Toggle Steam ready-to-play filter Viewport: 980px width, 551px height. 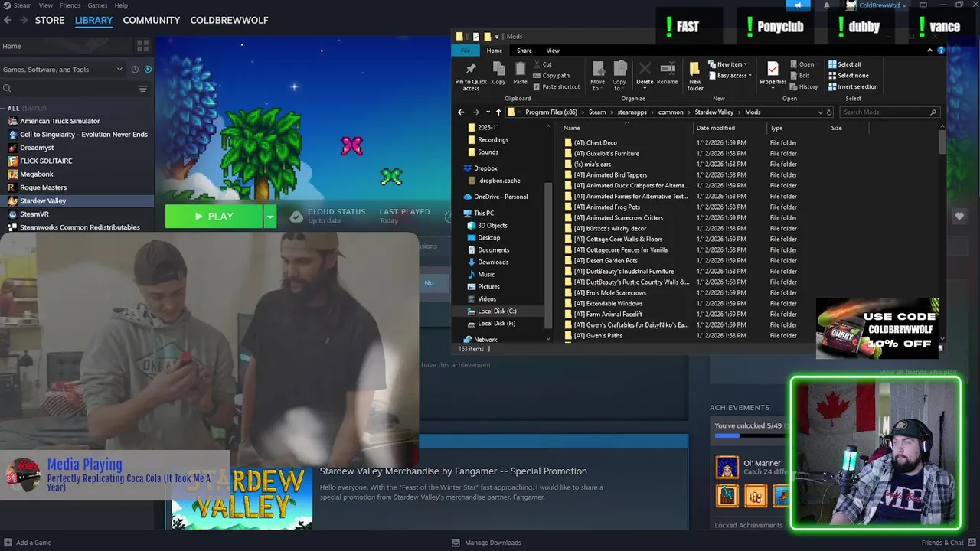coord(148,70)
